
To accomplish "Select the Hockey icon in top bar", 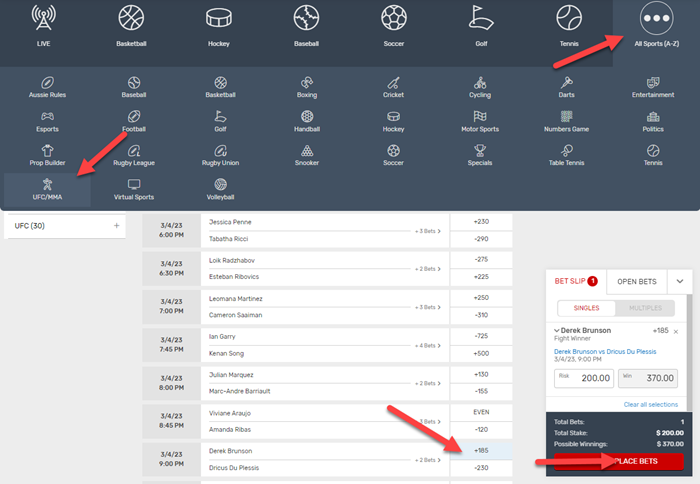I will coord(220,18).
